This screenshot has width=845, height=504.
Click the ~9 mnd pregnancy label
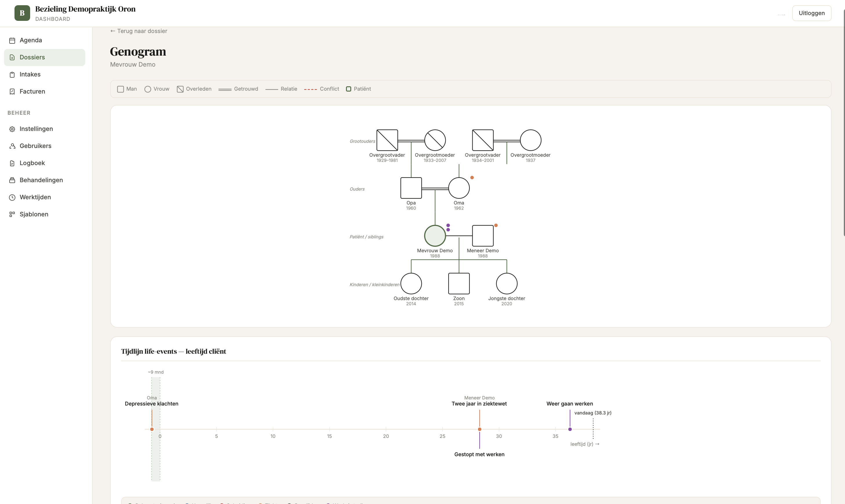156,372
